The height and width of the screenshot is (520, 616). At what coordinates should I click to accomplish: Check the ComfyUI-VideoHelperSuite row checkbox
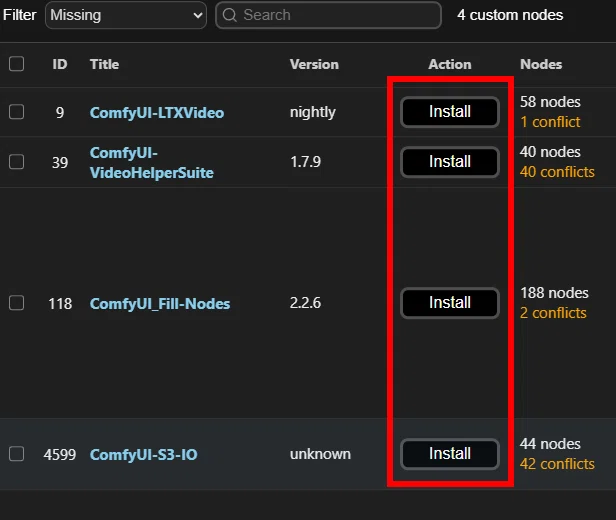(x=16, y=162)
